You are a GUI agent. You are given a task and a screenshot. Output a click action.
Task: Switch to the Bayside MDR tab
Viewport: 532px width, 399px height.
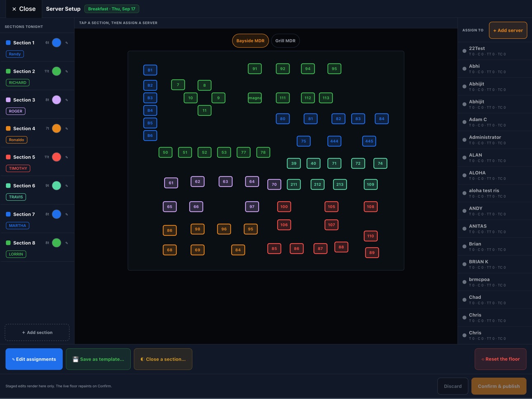coord(250,41)
